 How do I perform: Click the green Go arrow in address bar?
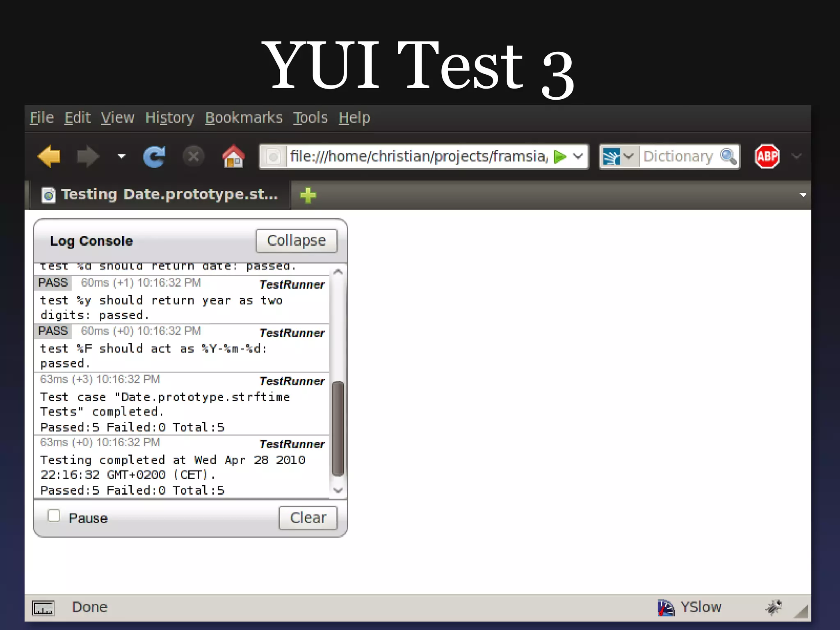coord(560,156)
